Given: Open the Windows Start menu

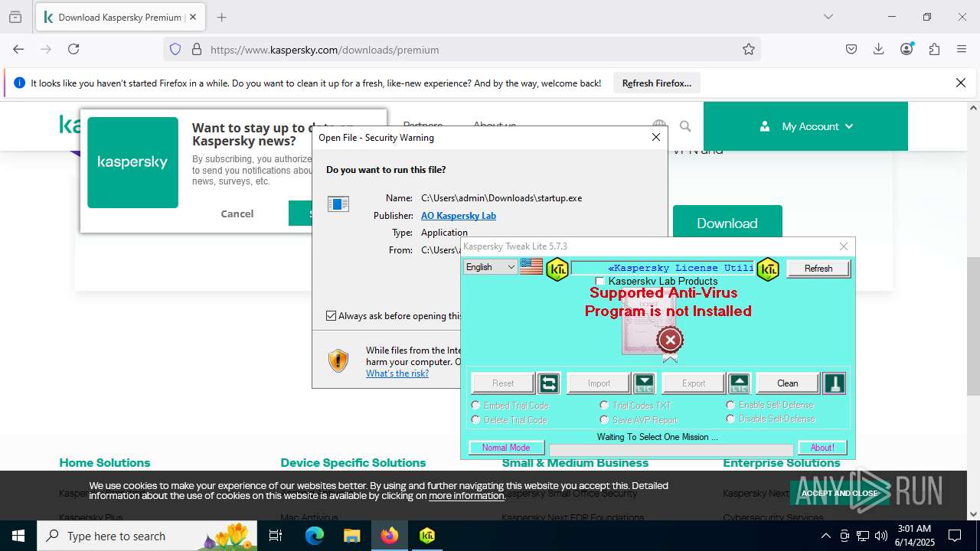Looking at the screenshot, I should (18, 536).
